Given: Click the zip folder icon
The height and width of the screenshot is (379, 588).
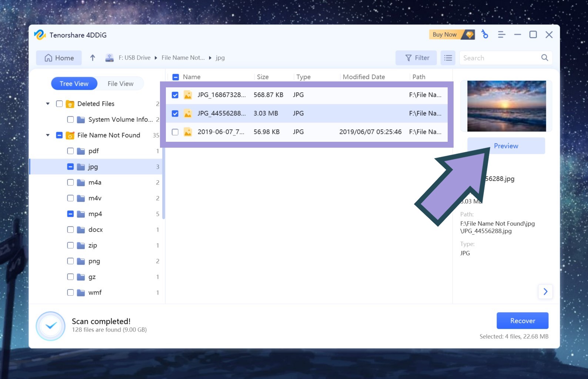Looking at the screenshot, I should 81,245.
